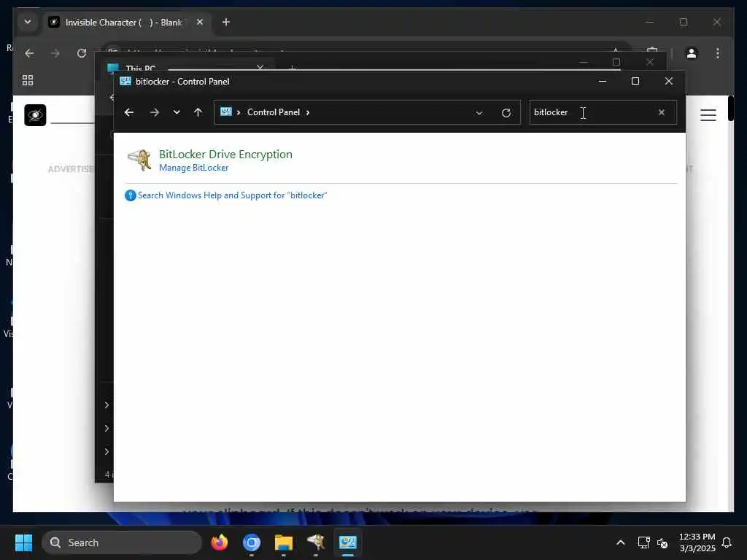The width and height of the screenshot is (747, 560).
Task: Click the muted volume tray icon
Action: coord(662,542)
